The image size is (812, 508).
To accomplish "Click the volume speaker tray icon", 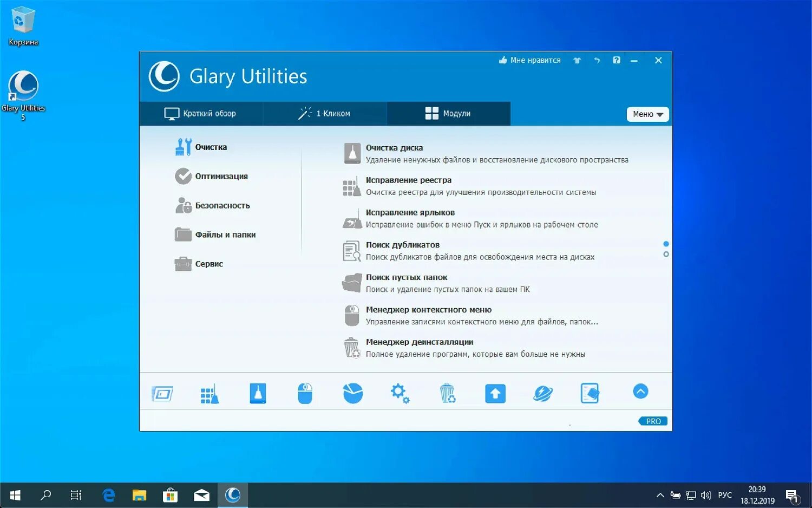I will tap(706, 495).
